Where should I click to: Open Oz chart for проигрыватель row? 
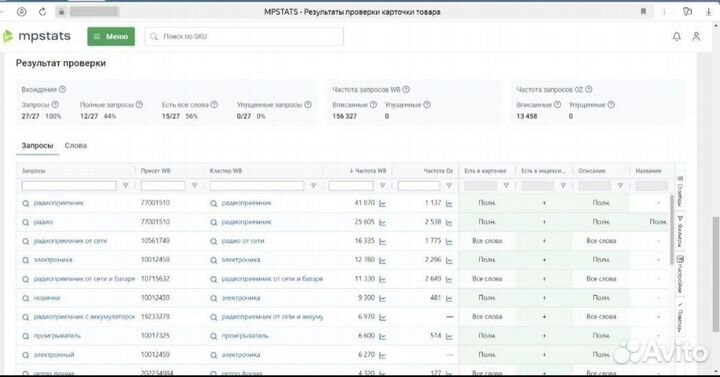[449, 336]
